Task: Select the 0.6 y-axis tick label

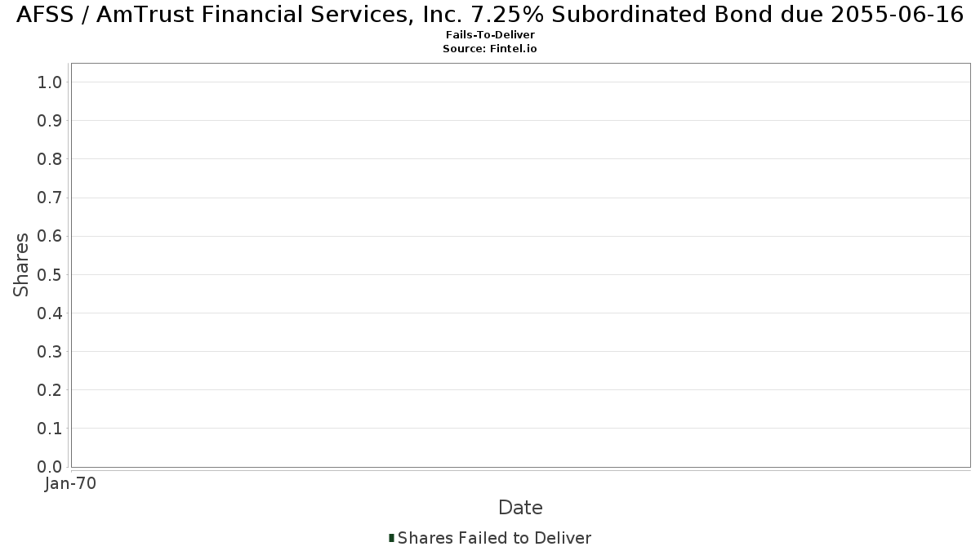Action: (x=50, y=236)
